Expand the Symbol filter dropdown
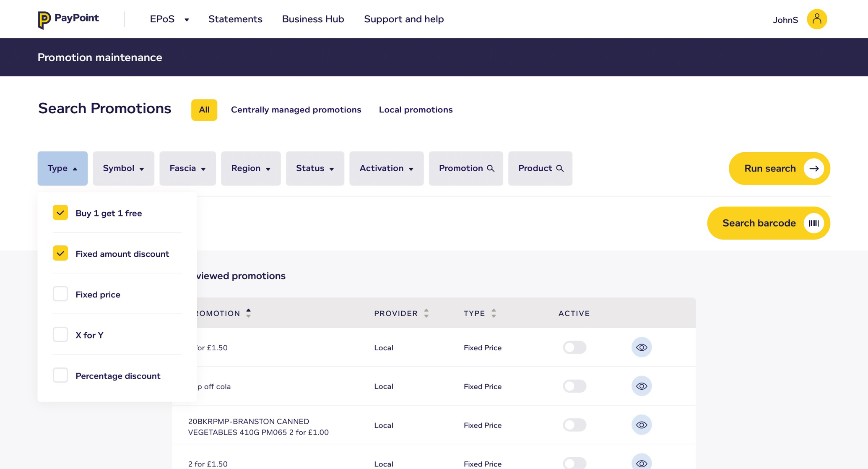This screenshot has height=469, width=868. click(x=123, y=169)
